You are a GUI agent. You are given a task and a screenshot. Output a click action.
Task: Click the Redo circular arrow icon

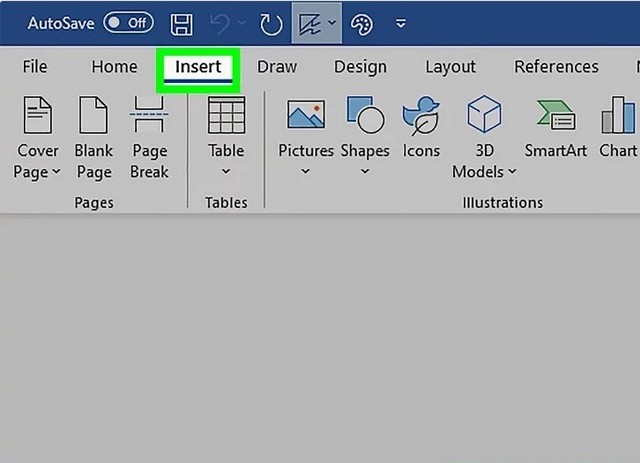(271, 22)
